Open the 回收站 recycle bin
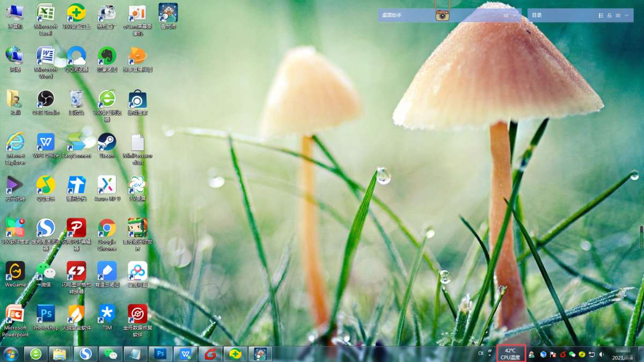Image resolution: width=644 pixels, height=362 pixels. [x=76, y=102]
